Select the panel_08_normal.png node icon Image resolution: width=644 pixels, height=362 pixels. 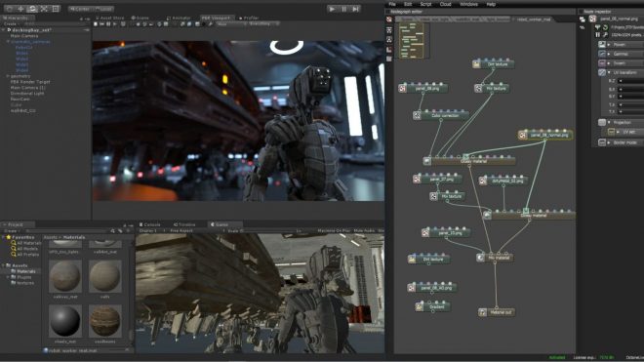523,136
